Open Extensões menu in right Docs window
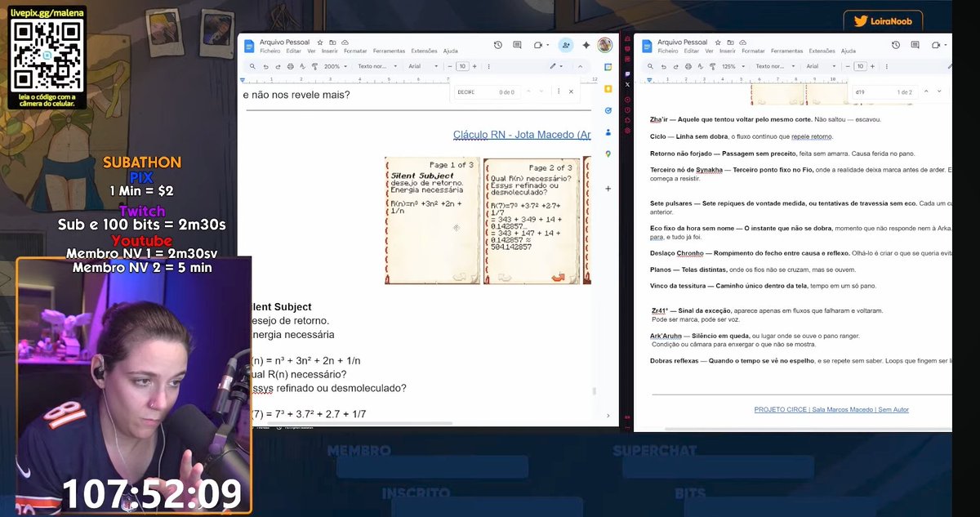 tap(822, 51)
